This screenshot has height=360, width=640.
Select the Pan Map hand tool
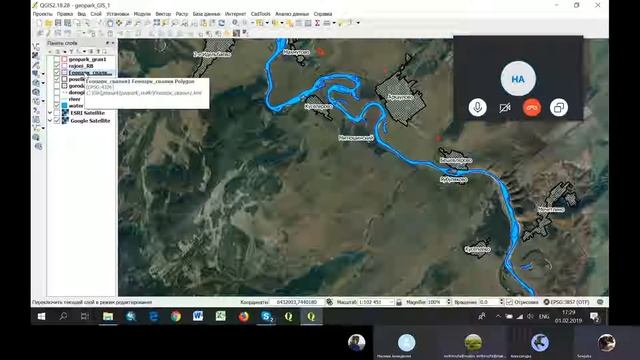pyautogui.click(x=110, y=23)
